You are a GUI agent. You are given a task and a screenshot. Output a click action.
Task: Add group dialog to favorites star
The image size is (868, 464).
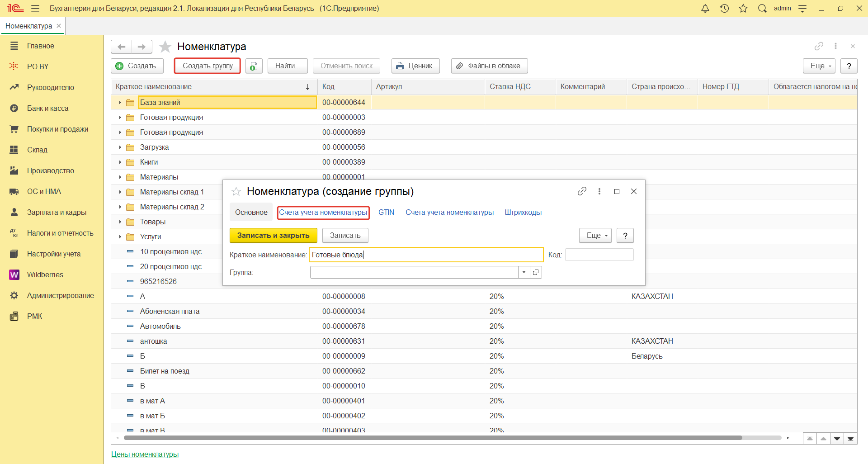point(236,191)
